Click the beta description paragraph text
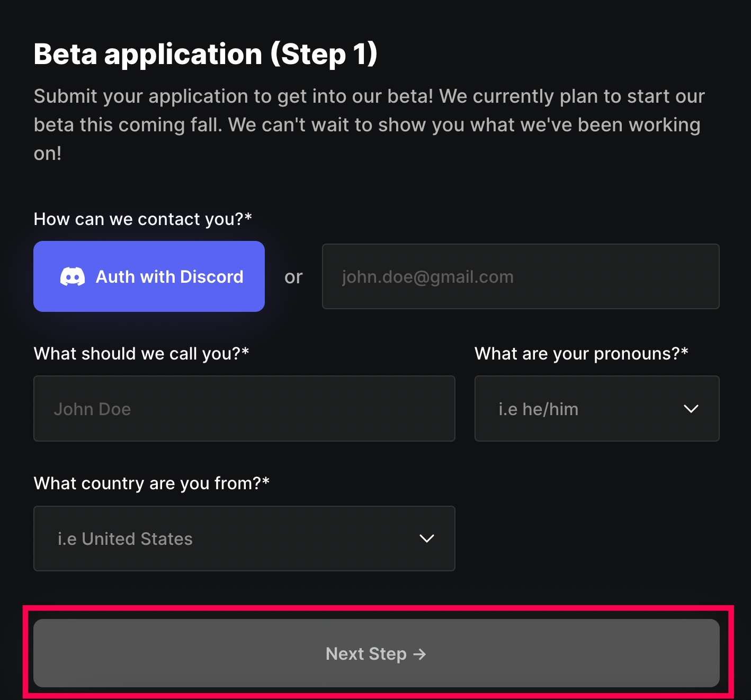751x700 pixels. 369,125
